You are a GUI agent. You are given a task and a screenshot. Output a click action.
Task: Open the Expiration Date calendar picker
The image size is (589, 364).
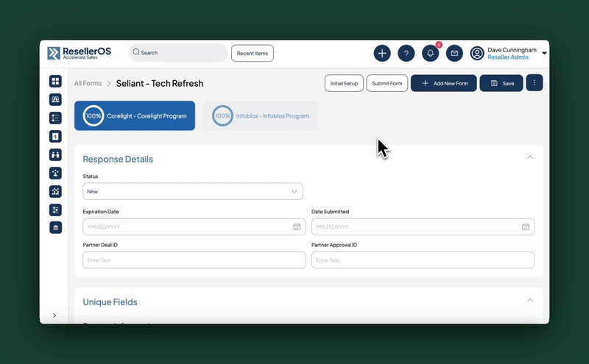click(297, 227)
